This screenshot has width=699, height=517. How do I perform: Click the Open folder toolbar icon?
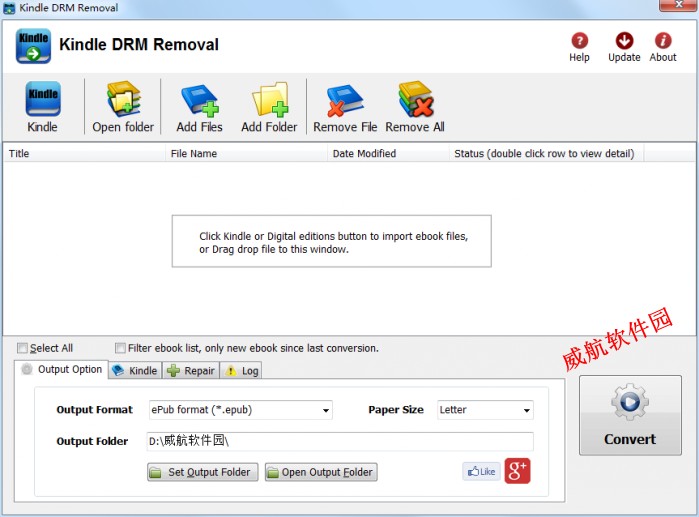tap(123, 107)
